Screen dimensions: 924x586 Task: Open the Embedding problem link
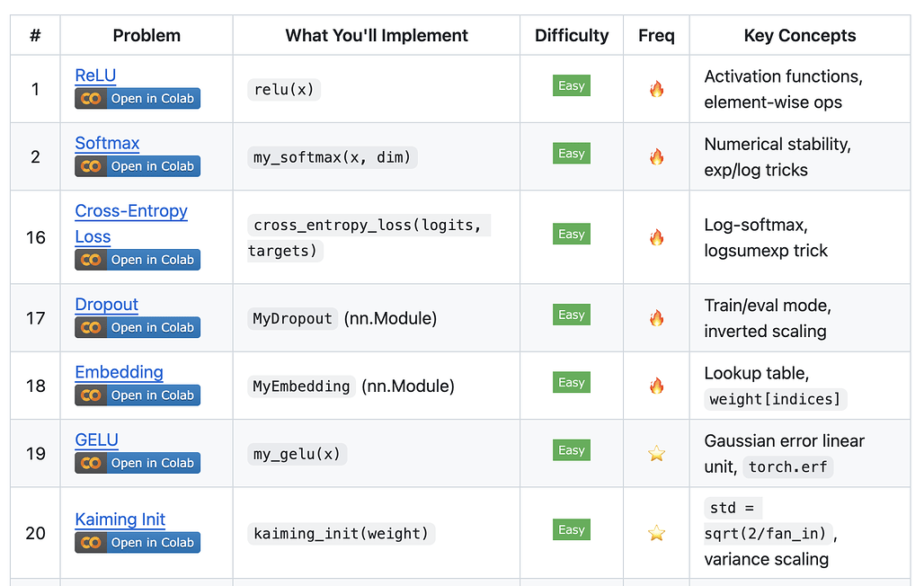pyautogui.click(x=119, y=372)
